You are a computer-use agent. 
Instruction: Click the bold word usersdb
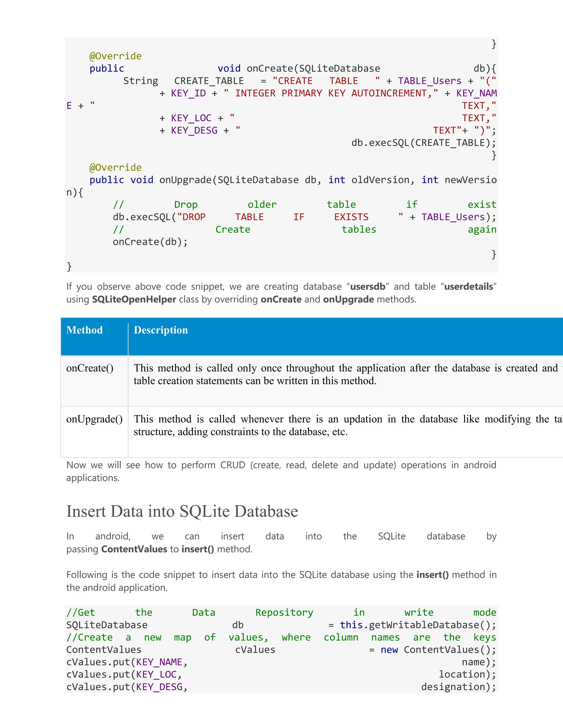(x=368, y=287)
